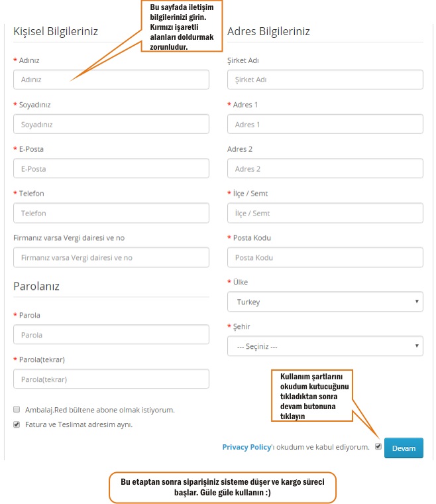Focus the Adres 1 text box

click(x=325, y=124)
